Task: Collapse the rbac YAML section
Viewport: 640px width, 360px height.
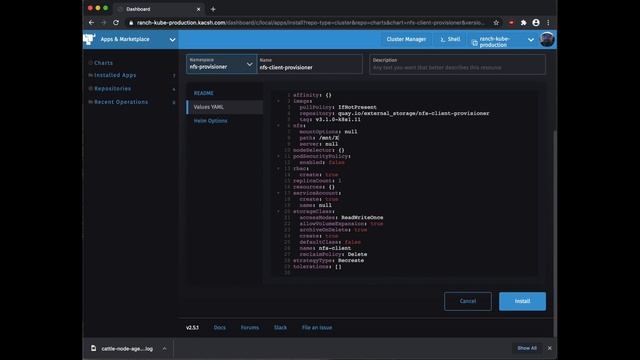Action: 279,168
